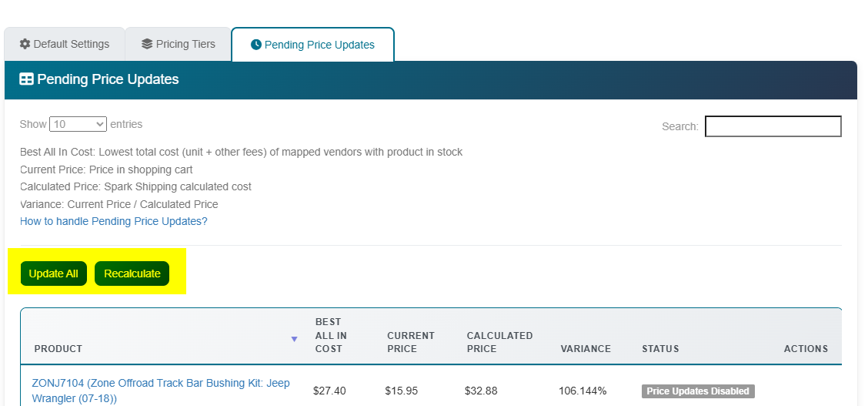
Task: Sort by Best All In Cost column
Action: 331,335
